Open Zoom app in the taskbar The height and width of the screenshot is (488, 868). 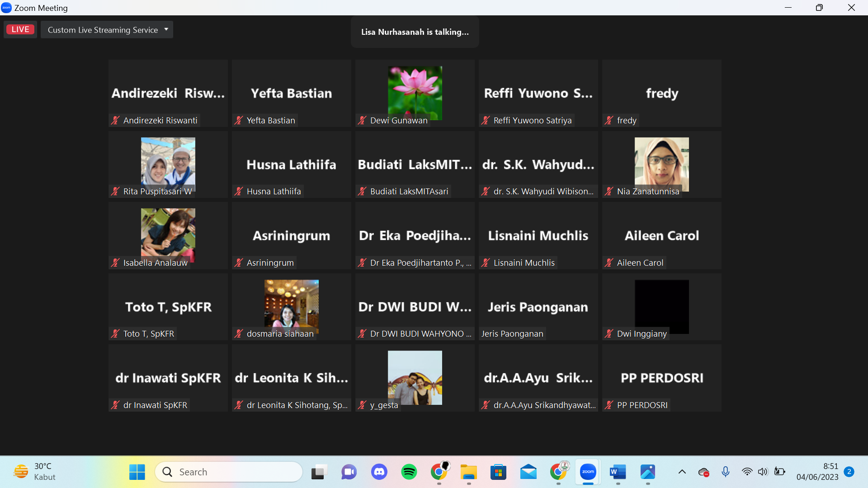click(x=588, y=472)
